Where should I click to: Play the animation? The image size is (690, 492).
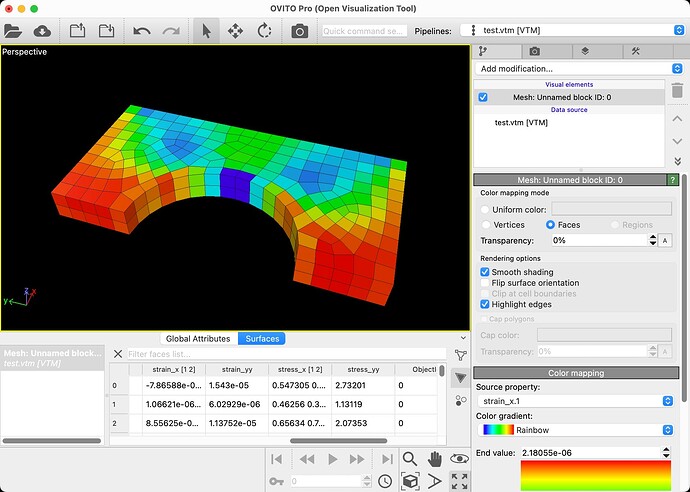pos(332,459)
